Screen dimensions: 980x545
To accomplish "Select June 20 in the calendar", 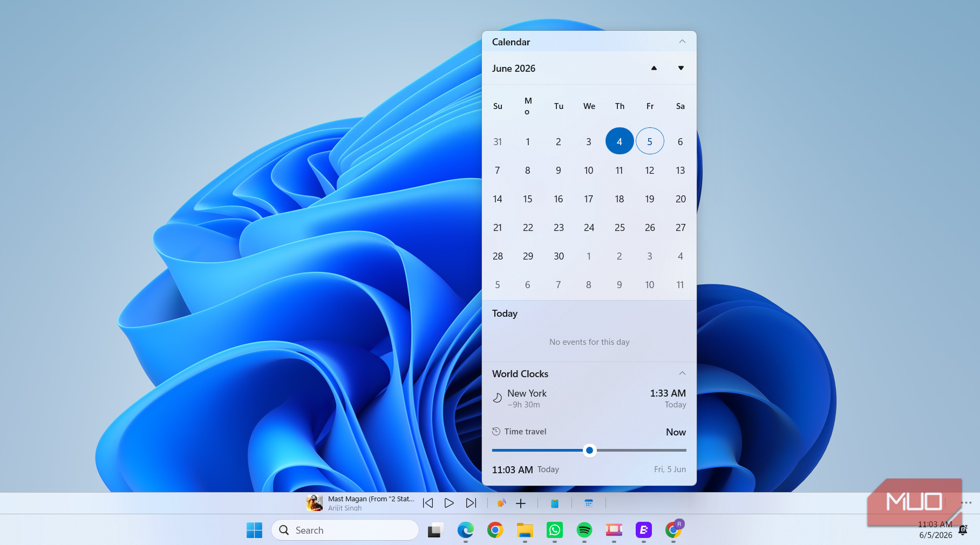I will (680, 199).
